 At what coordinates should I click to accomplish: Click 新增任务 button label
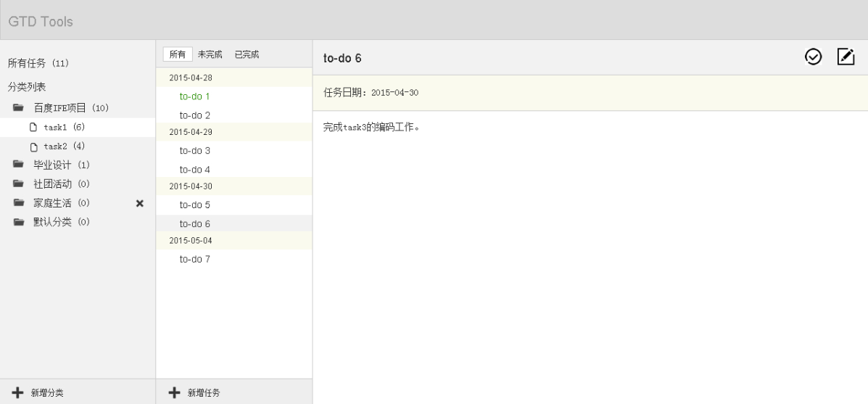click(x=204, y=393)
